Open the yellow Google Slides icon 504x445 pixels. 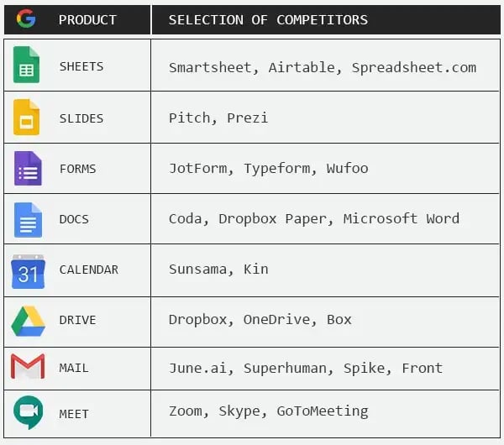[x=26, y=118]
